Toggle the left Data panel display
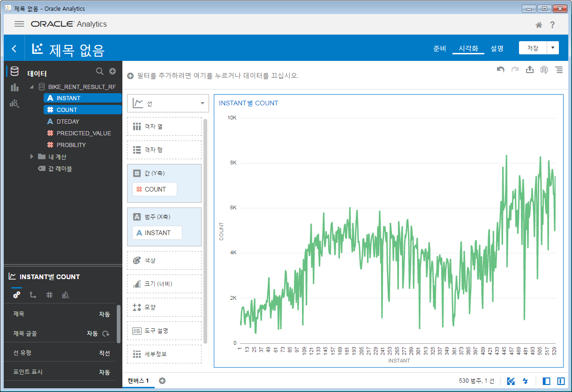The height and width of the screenshot is (392, 572). pos(547,381)
